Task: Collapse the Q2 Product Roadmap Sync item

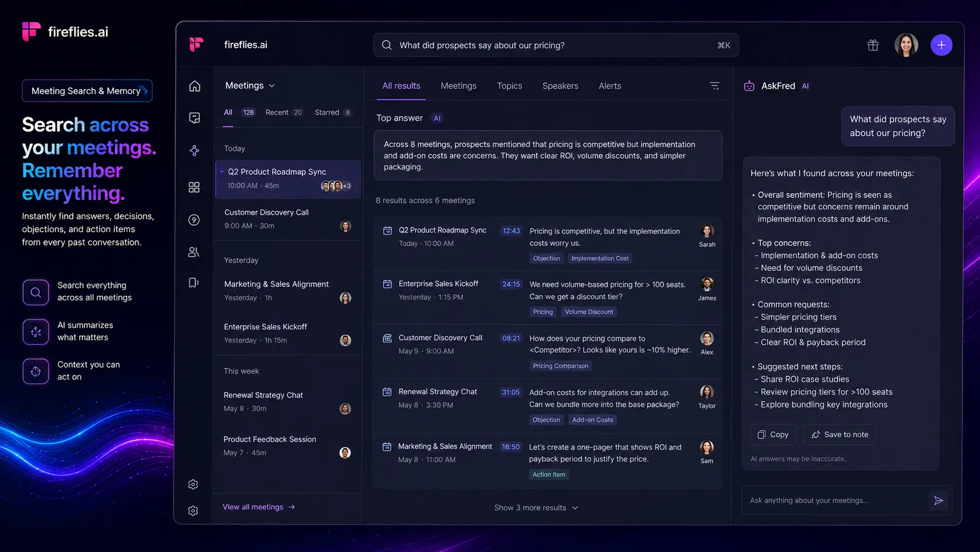Action: (x=222, y=172)
